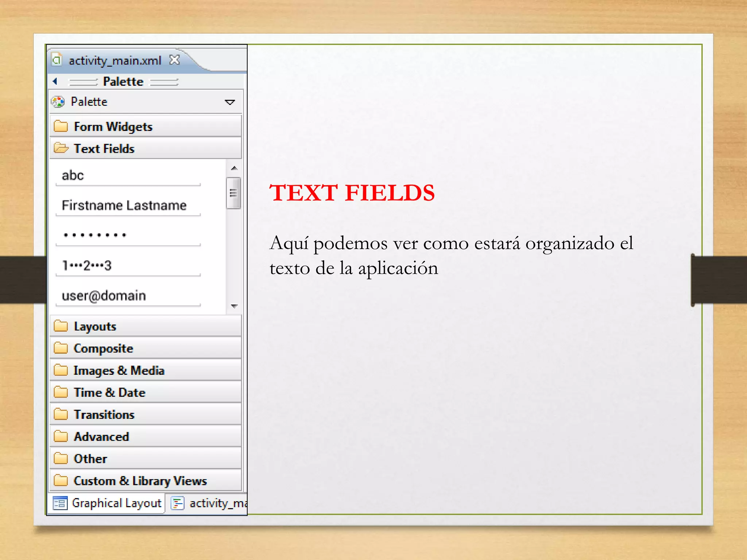Expand the Transitions category

(x=146, y=414)
